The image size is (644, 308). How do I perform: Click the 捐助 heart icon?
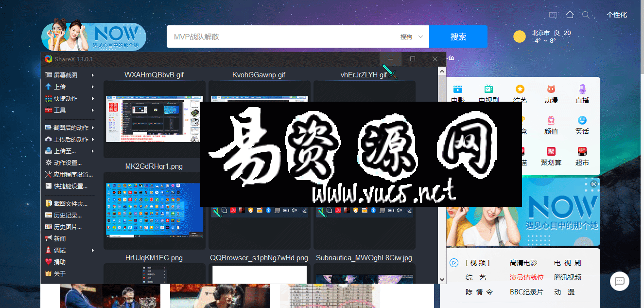48,262
